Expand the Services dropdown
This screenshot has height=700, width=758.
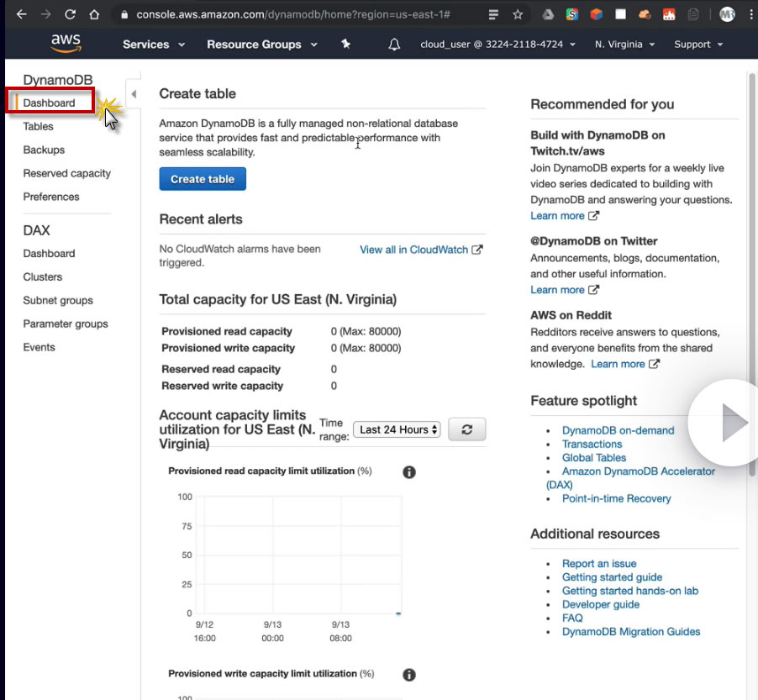click(x=154, y=45)
